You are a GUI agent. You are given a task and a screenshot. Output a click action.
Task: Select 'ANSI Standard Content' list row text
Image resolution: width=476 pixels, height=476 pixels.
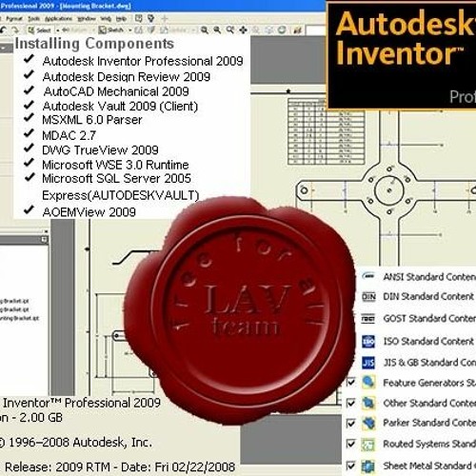[429, 277]
